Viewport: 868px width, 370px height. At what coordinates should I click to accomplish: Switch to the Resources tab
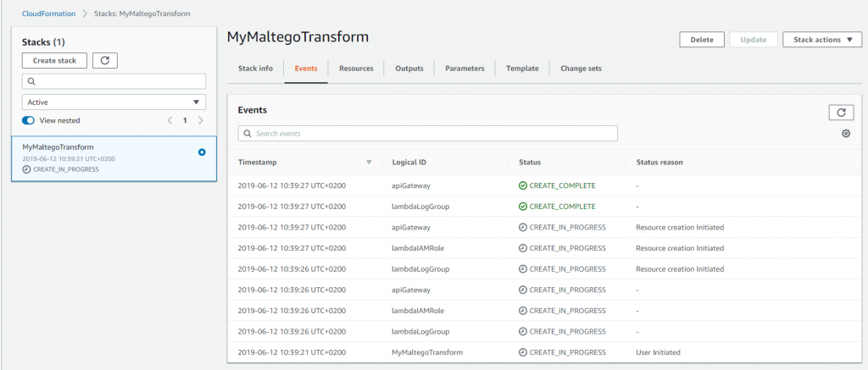(x=356, y=69)
